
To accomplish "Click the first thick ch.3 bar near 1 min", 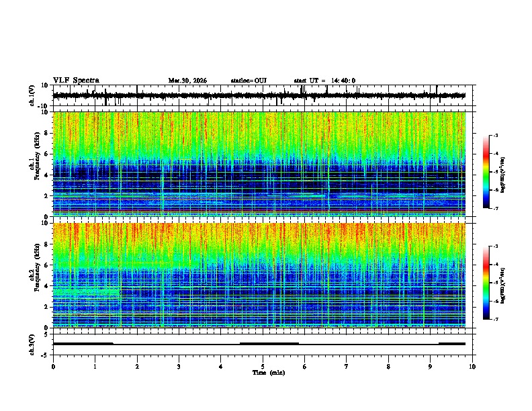I will (x=83, y=344).
